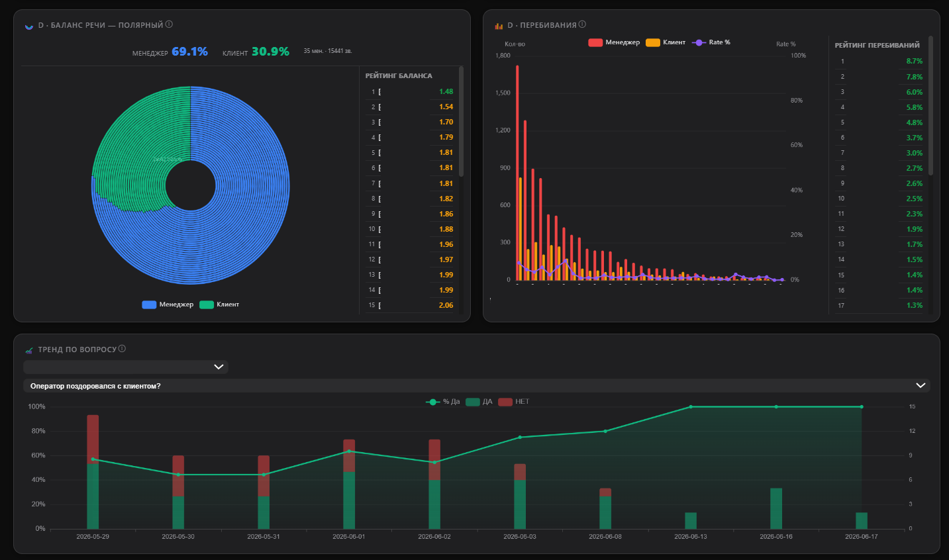
Task: Open the 'Оператор поздоровался с клиентом?' question dropdown
Action: [477, 385]
